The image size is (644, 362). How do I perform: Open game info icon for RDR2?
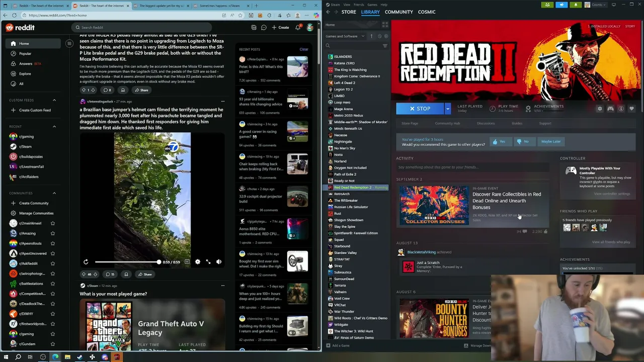tap(621, 109)
